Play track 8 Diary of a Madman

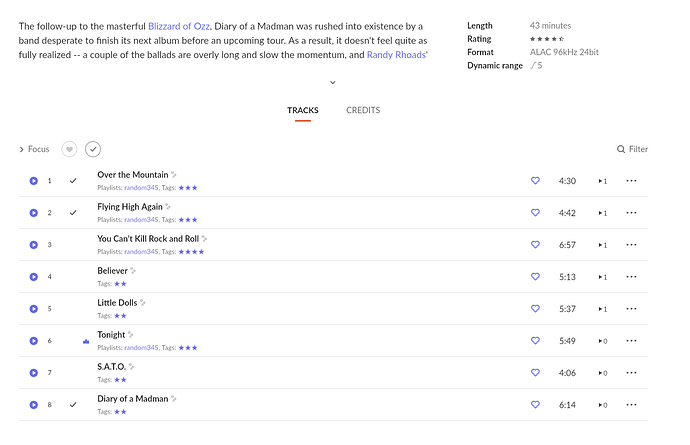33,405
